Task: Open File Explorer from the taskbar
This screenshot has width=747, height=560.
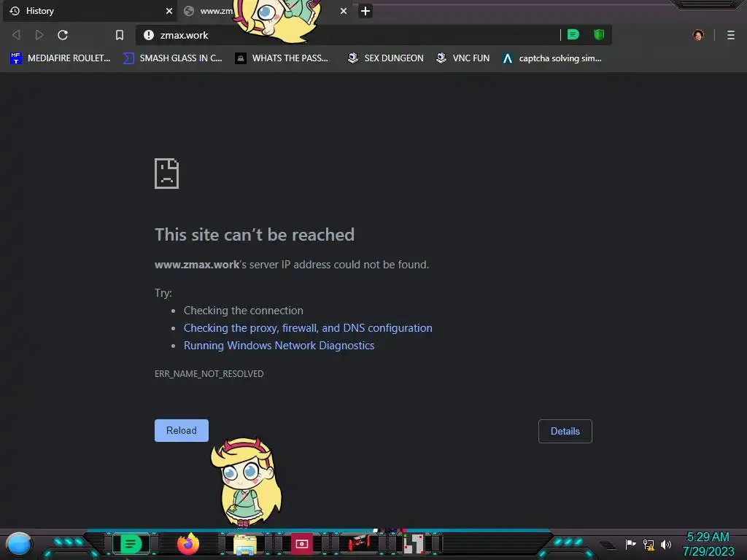Action: [245, 545]
